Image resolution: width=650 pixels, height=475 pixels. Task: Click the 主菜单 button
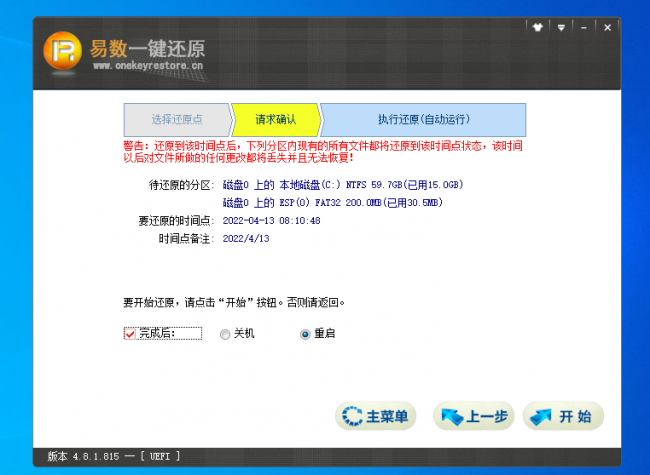click(x=376, y=416)
